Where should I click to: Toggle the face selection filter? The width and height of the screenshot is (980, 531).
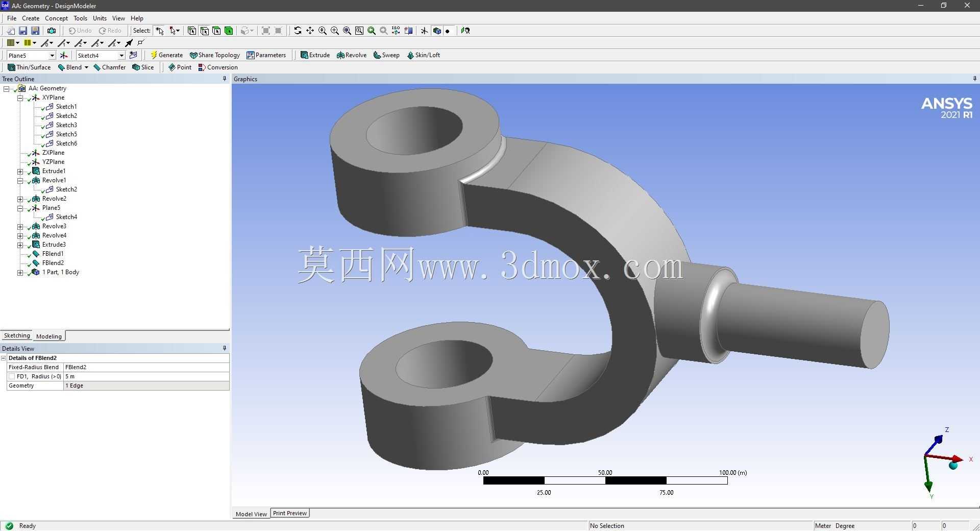click(216, 31)
